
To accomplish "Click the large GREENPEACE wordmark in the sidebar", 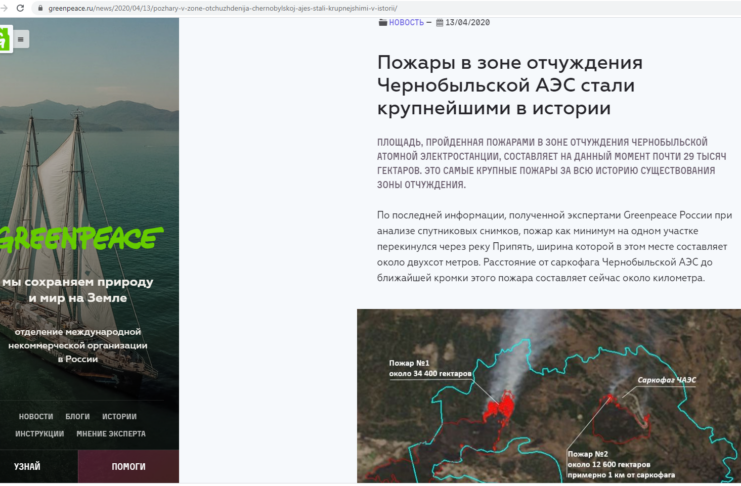I will (x=80, y=238).
